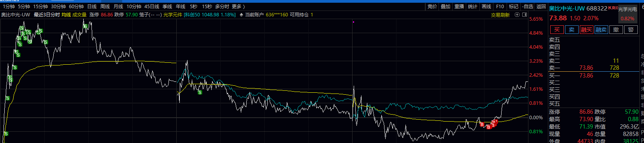Screen dimensions: 644x143
Task: Select the 5秒 period
Action: (x=193, y=7)
